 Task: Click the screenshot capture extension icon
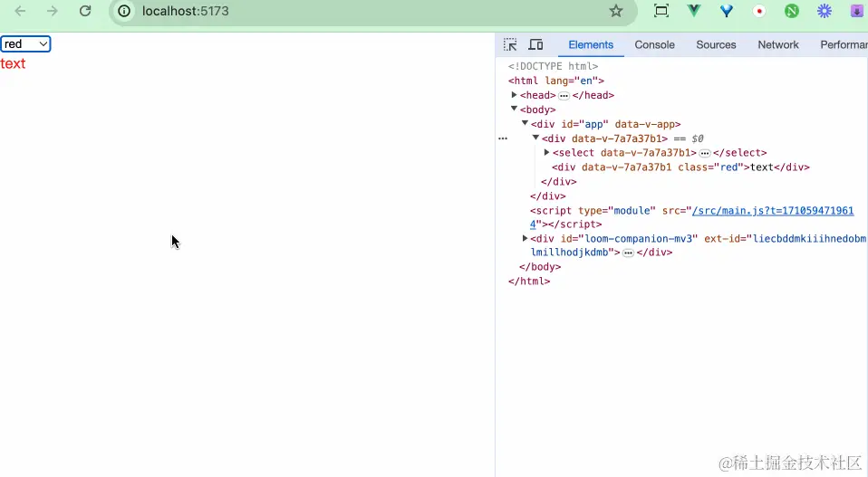point(661,11)
